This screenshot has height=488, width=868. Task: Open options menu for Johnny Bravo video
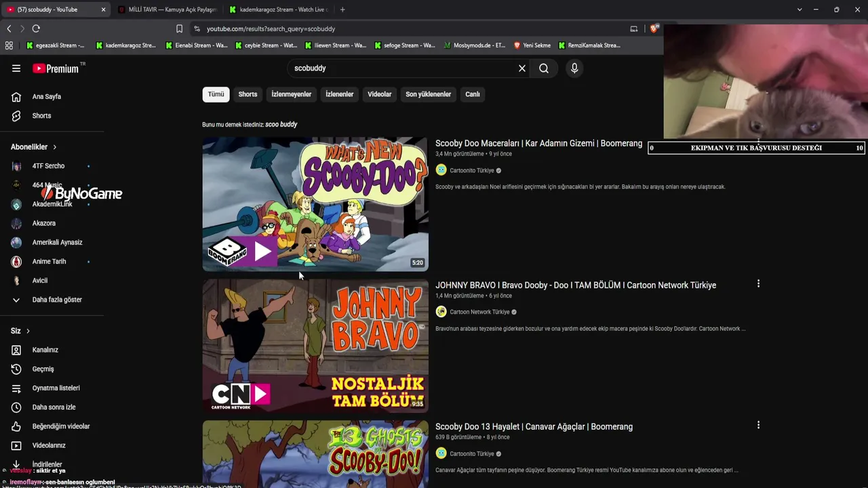(758, 284)
